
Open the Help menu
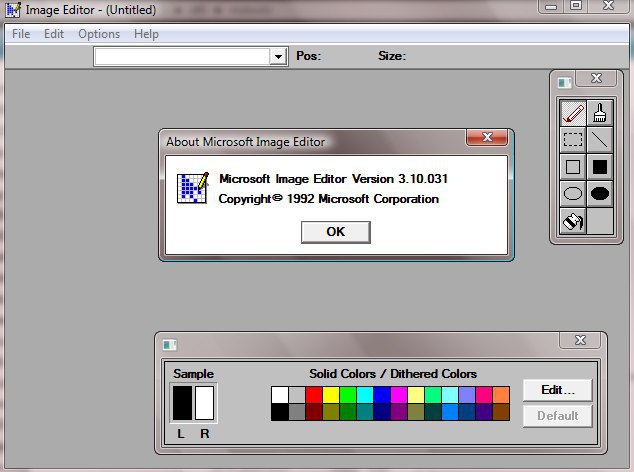pos(146,34)
